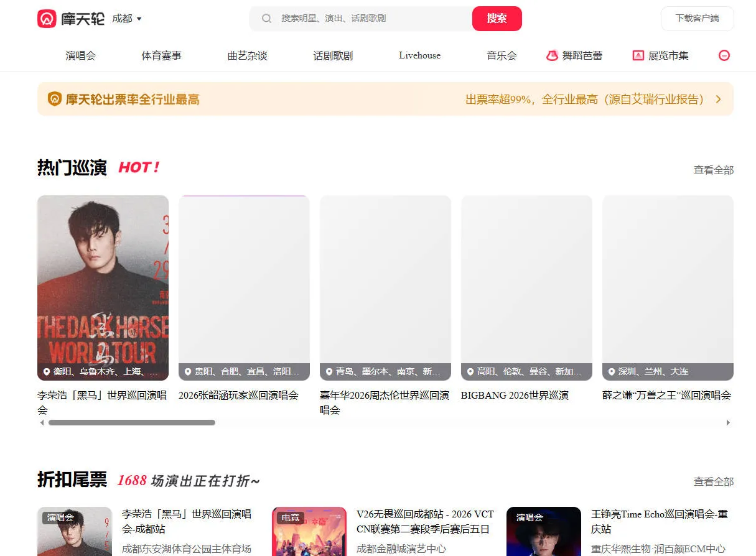The width and height of the screenshot is (756, 556).
Task: Click title 2026张韶涵玩家巡回演唱会
Action: click(238, 395)
